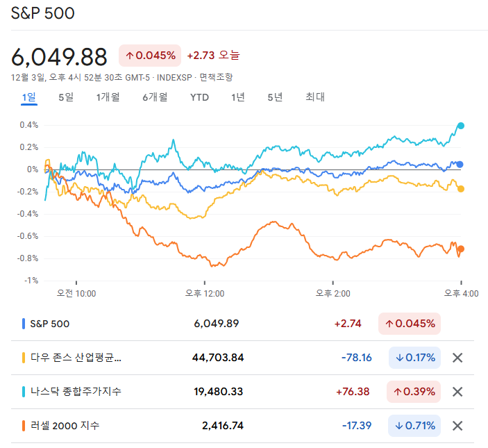This screenshot has width=488, height=448.
Task: Open the 5년 range tab
Action: [275, 97]
